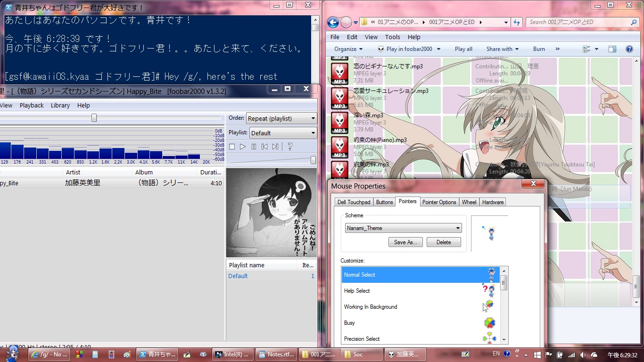Screen dimensions: 644x362
Task: Click the Play all button in Explorer
Action: coord(463,49)
